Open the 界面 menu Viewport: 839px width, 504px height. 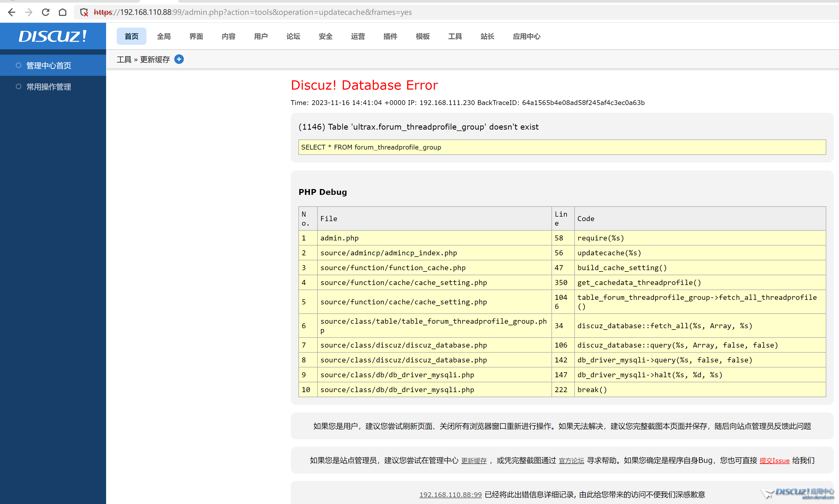196,36
